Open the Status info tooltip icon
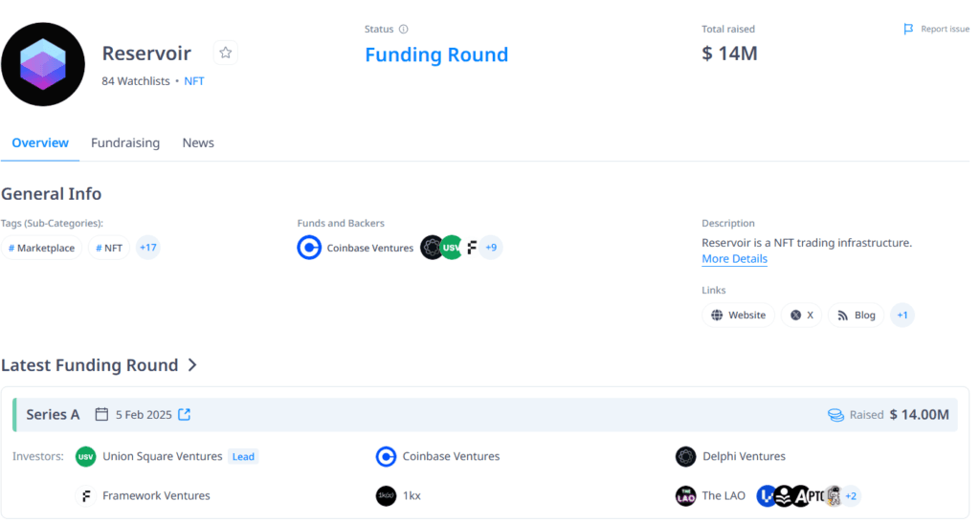The width and height of the screenshot is (980, 523). [x=403, y=30]
